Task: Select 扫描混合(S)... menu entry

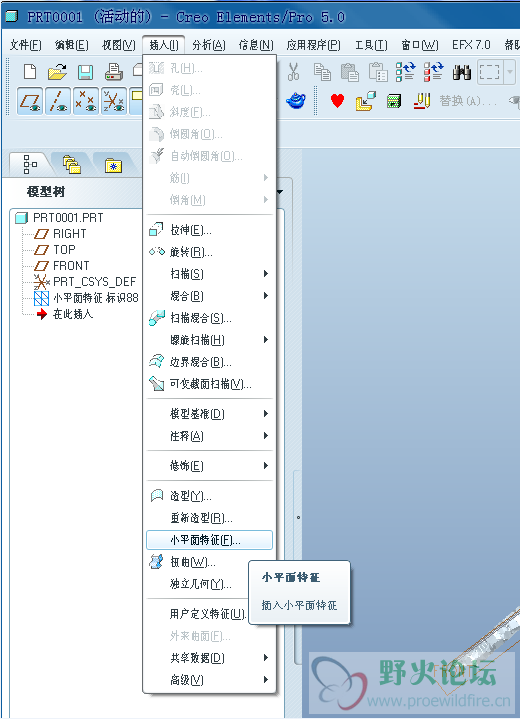Action: (x=210, y=318)
